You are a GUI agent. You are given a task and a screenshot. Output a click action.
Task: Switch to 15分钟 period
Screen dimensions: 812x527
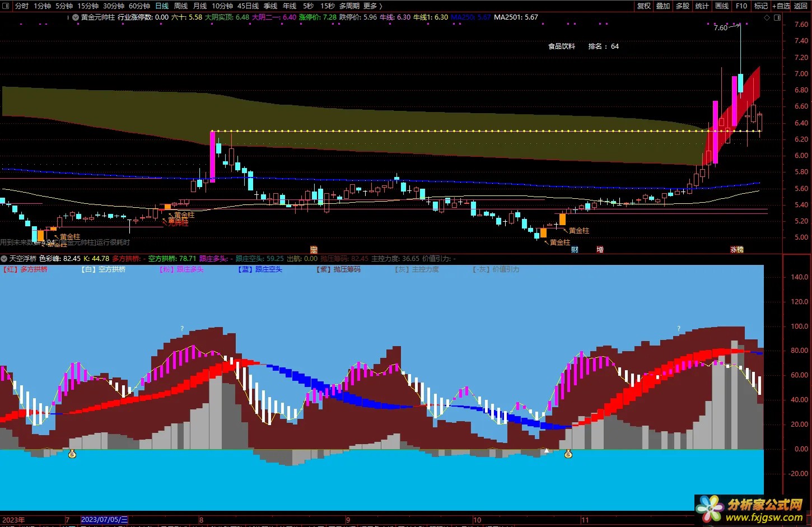point(88,6)
